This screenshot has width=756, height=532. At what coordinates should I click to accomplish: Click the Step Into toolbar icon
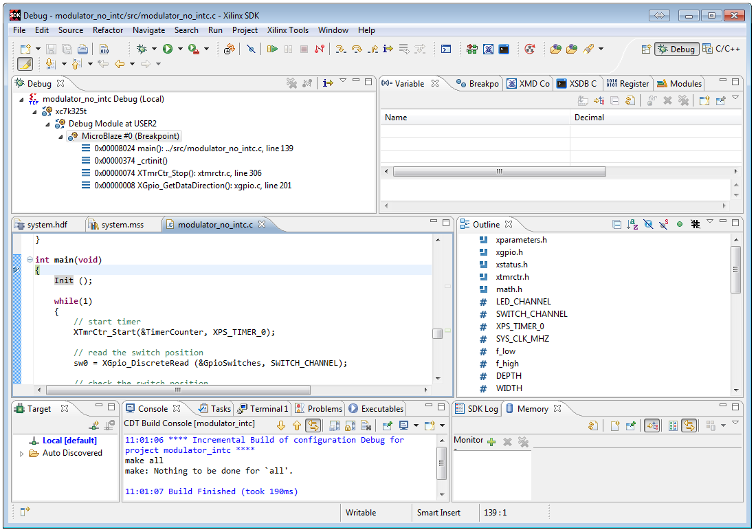(x=341, y=49)
